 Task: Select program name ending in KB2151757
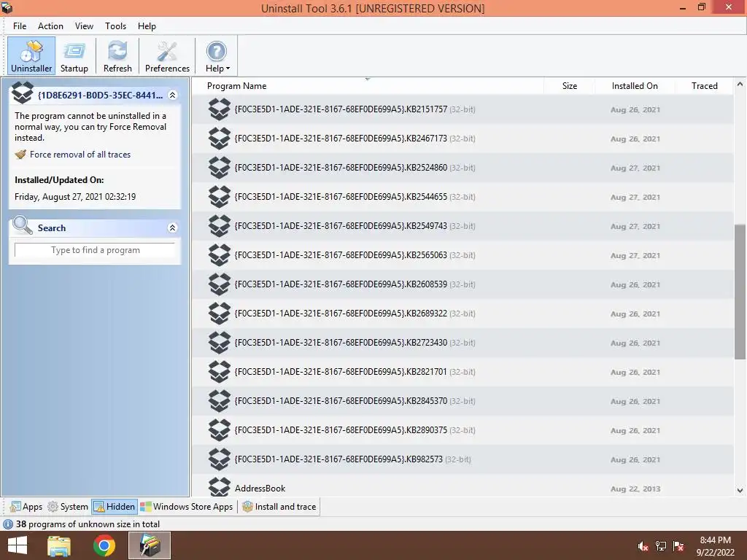(x=341, y=109)
